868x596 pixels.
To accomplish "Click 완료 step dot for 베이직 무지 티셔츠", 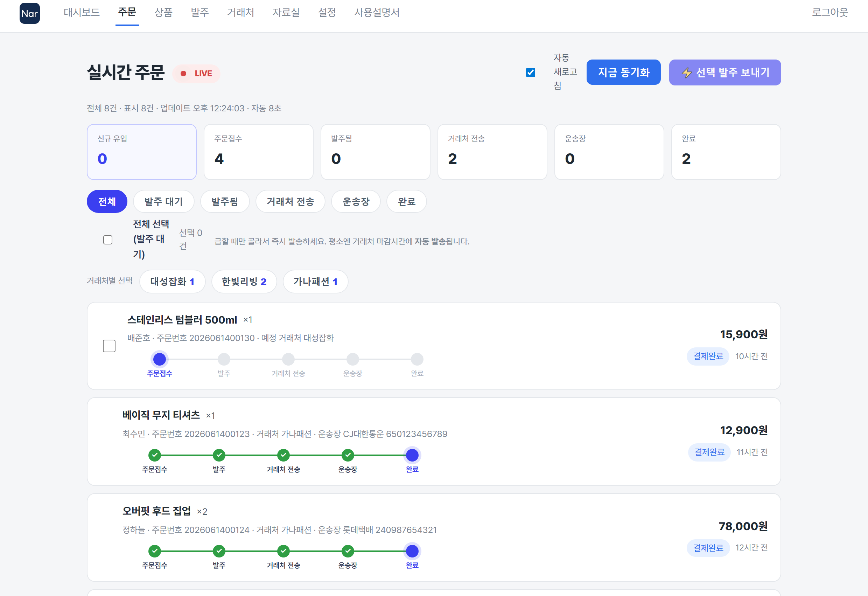I will [412, 455].
